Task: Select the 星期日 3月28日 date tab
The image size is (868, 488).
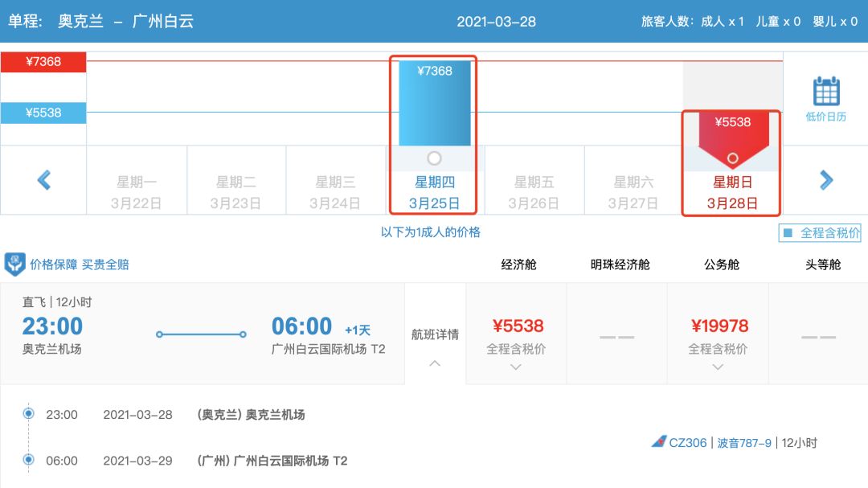Action: 732,193
